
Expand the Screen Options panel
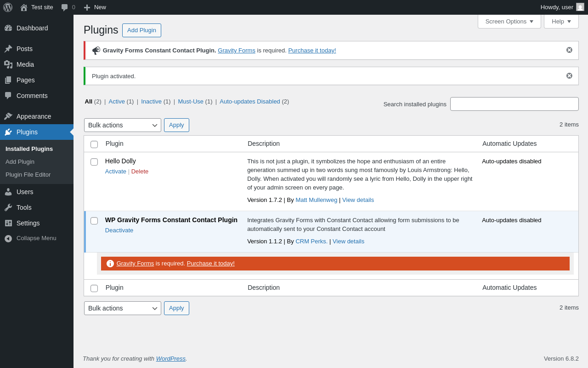coord(509,21)
